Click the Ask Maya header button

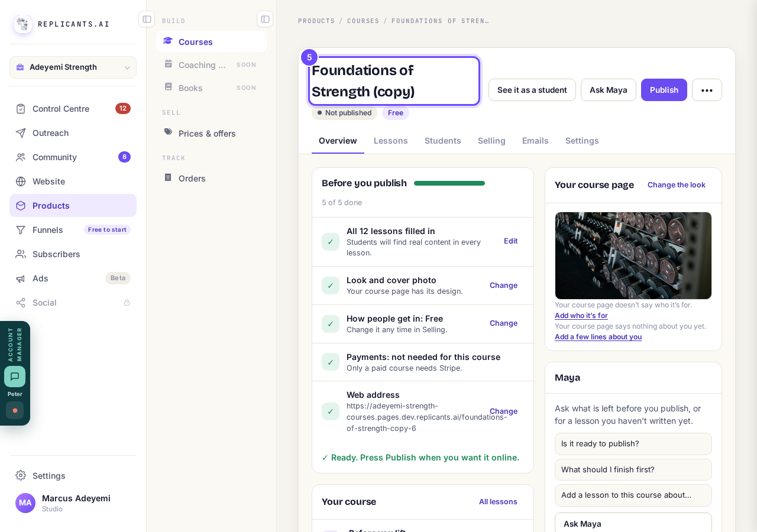[609, 90]
